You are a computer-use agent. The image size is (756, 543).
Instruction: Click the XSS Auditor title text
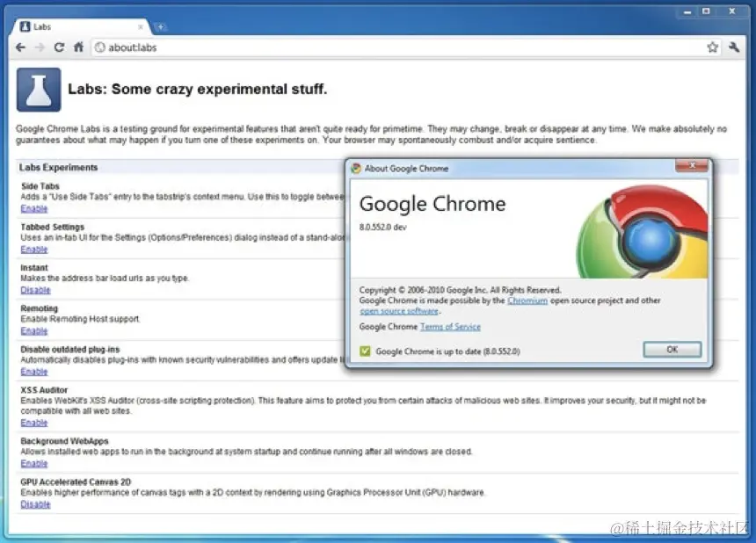(44, 390)
